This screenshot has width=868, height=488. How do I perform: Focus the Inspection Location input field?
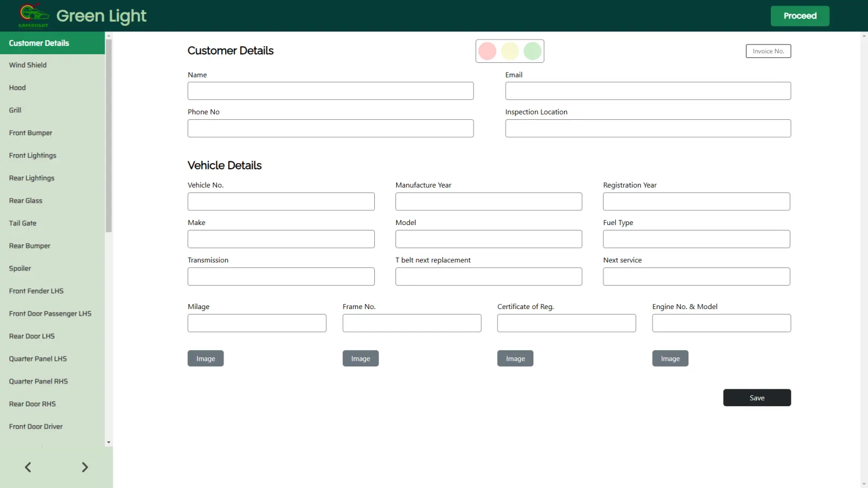[648, 129]
